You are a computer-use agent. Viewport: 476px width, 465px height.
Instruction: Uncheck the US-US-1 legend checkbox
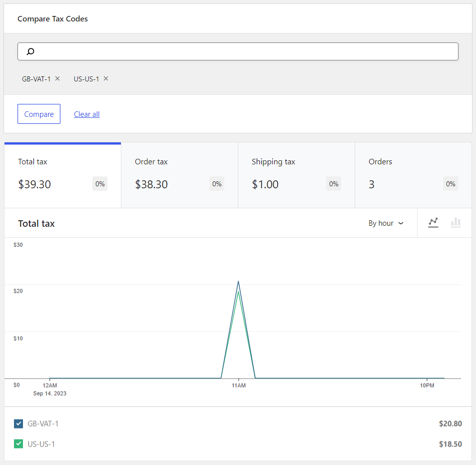(x=18, y=444)
